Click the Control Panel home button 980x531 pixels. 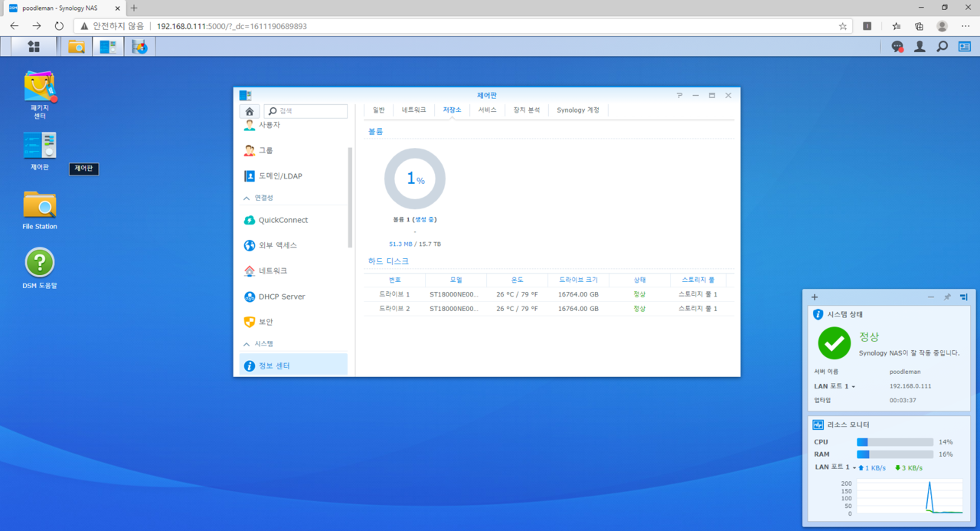pos(250,111)
